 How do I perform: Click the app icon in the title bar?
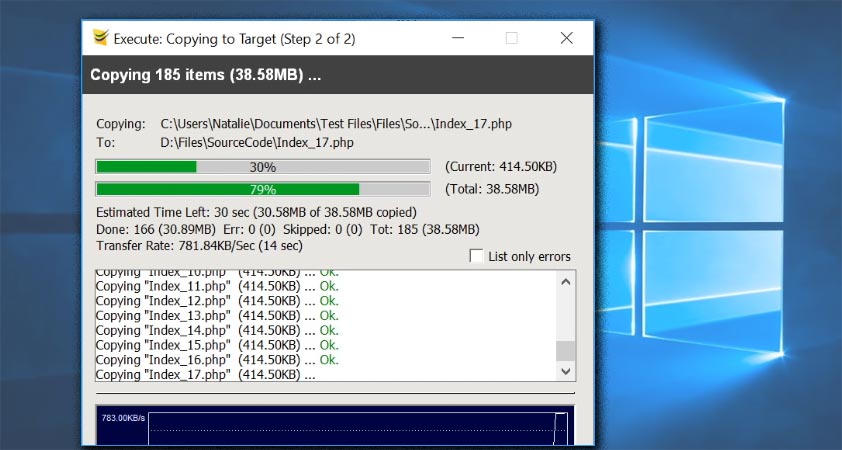click(100, 39)
